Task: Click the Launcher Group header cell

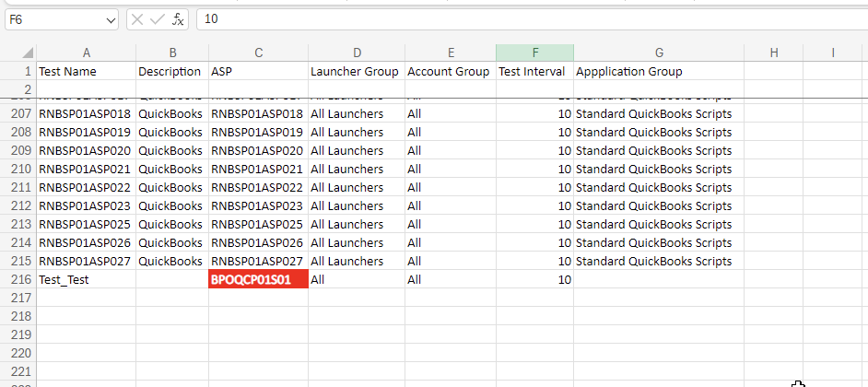Action: (x=357, y=72)
